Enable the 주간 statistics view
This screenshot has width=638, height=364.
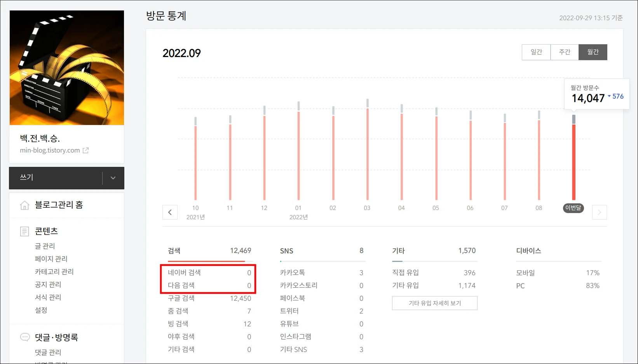(564, 52)
